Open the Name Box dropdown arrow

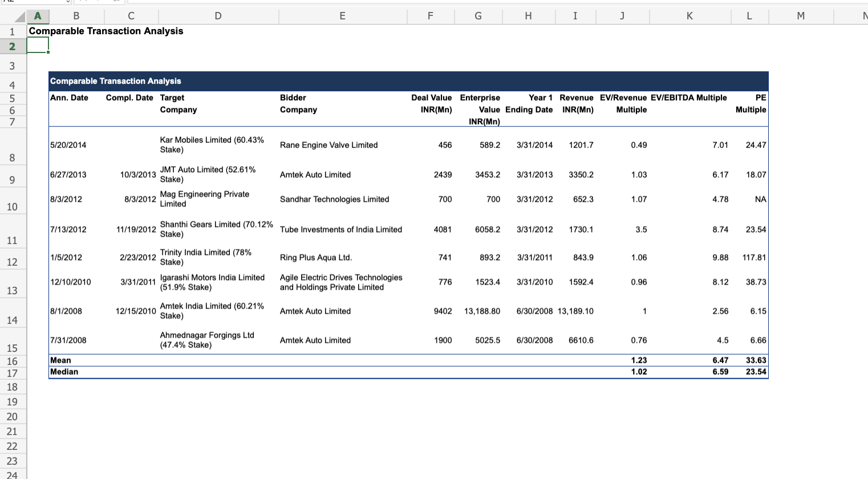pyautogui.click(x=68, y=2)
